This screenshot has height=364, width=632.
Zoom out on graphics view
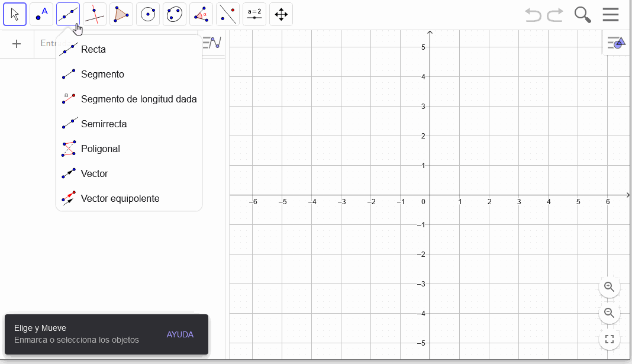[x=609, y=313]
